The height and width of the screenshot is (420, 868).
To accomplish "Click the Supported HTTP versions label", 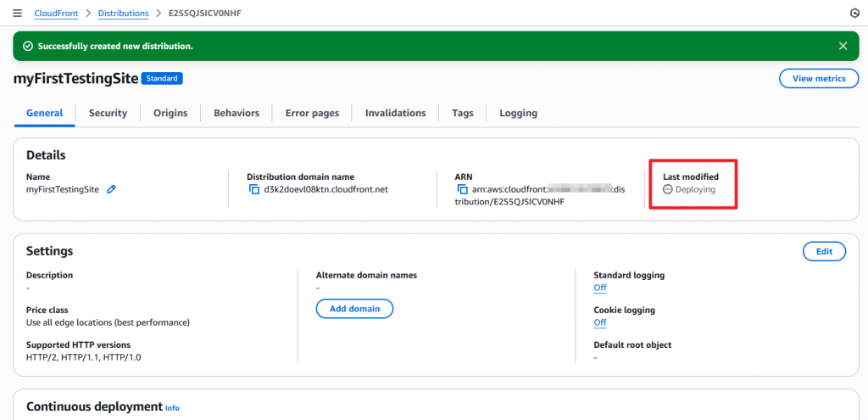I will [78, 344].
